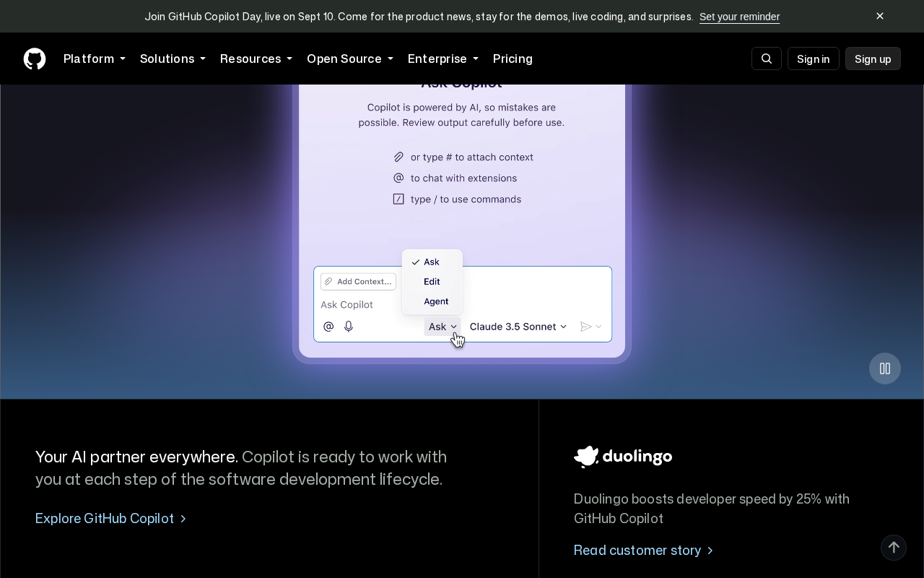Open the search magnifier button

click(x=767, y=59)
